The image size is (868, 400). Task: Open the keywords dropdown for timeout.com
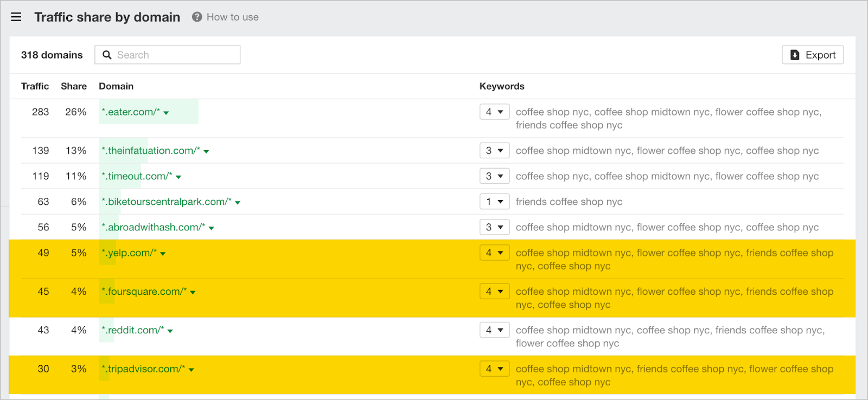(494, 176)
